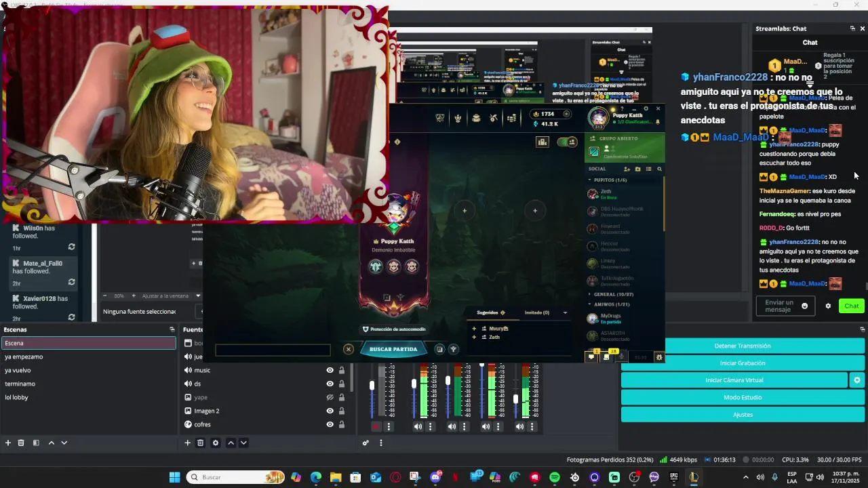The height and width of the screenshot is (488, 868).
Task: Add a new source with plus icon
Action: 187,443
